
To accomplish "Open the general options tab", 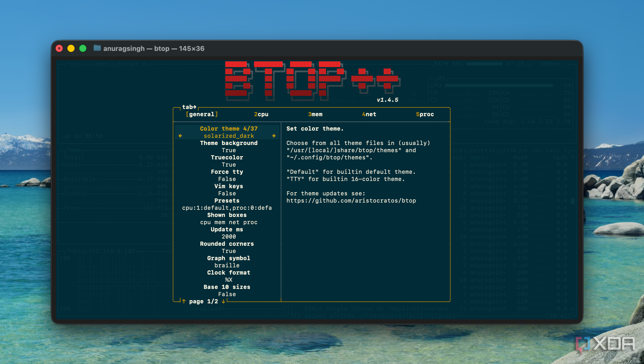I will pyautogui.click(x=202, y=114).
